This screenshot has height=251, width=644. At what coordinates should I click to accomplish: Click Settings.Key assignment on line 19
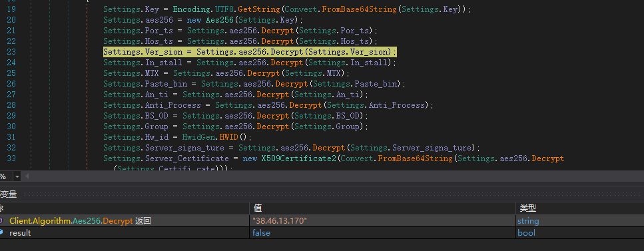(287, 9)
